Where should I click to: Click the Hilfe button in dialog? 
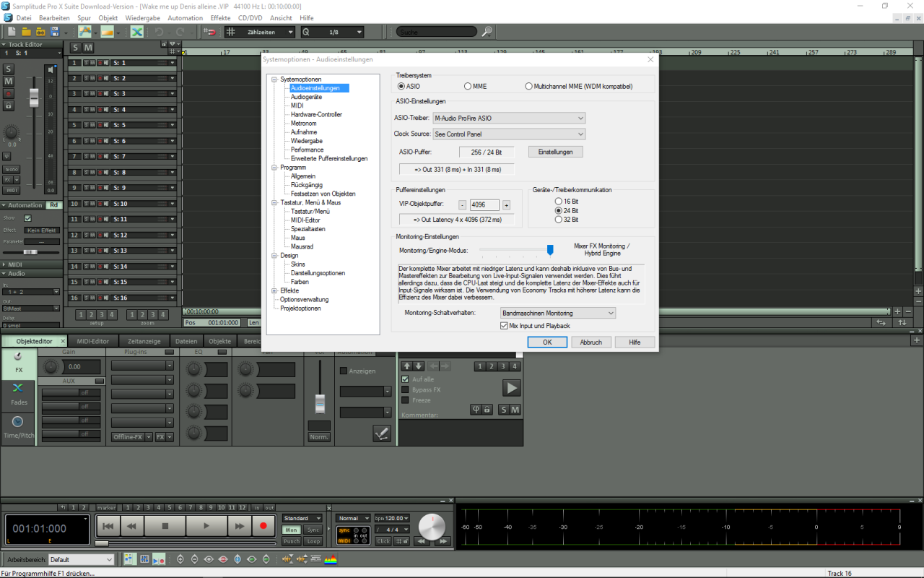(x=635, y=342)
